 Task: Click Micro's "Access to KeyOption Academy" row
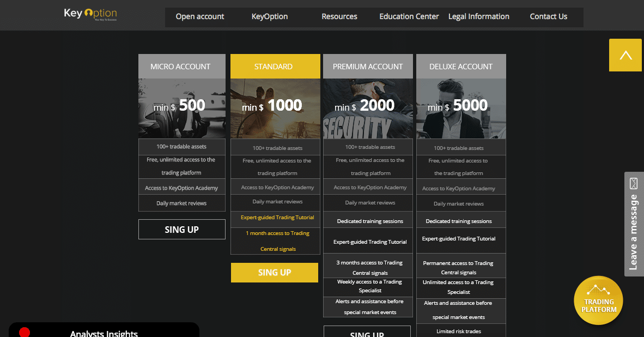182,188
